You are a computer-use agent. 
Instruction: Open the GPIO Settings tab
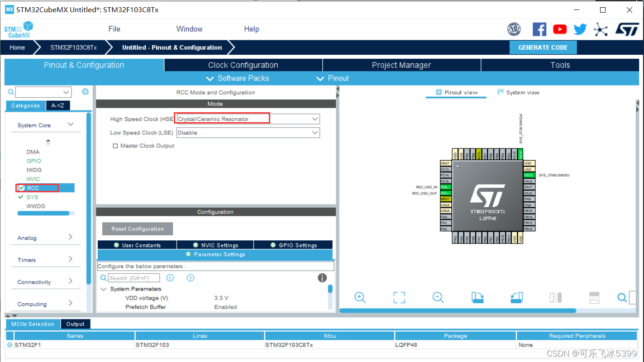pos(293,245)
